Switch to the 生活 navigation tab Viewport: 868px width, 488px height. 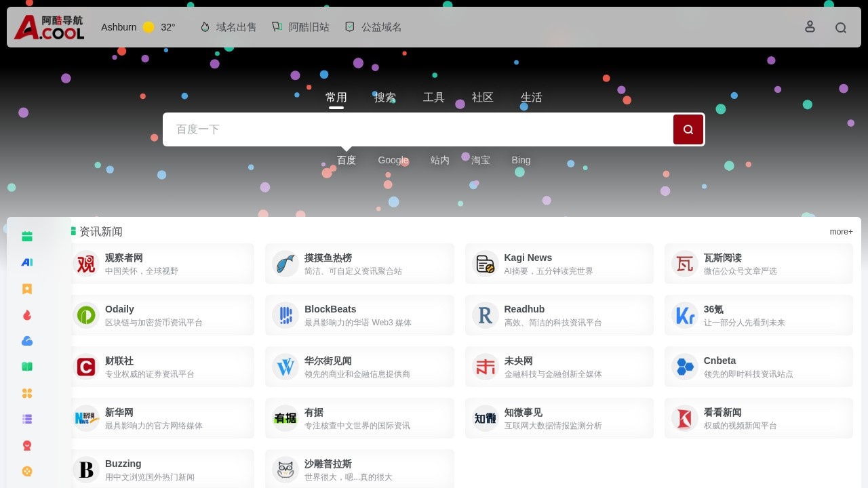pyautogui.click(x=532, y=97)
